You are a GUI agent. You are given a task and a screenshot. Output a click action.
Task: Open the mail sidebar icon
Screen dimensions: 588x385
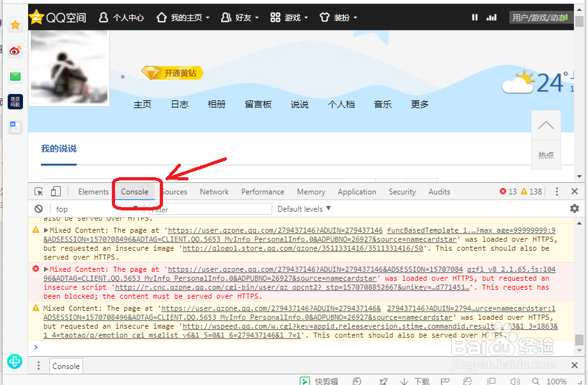pyautogui.click(x=15, y=77)
